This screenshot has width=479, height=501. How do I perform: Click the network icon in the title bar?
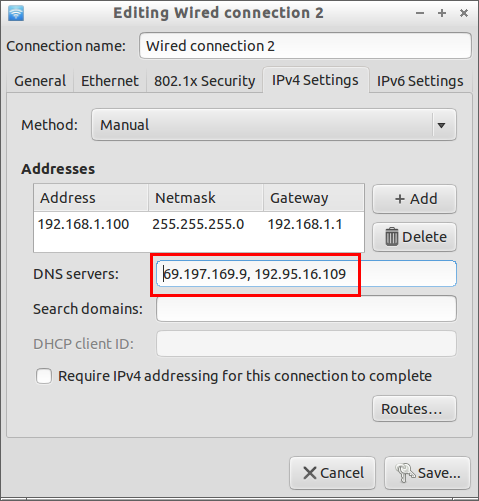coord(16,13)
